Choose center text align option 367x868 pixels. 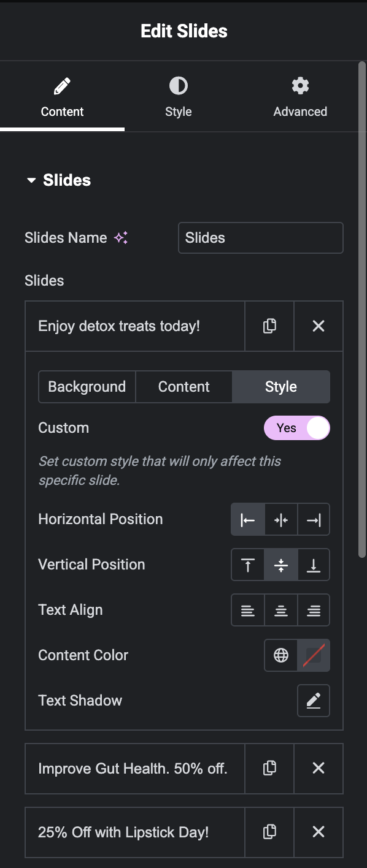pos(281,611)
